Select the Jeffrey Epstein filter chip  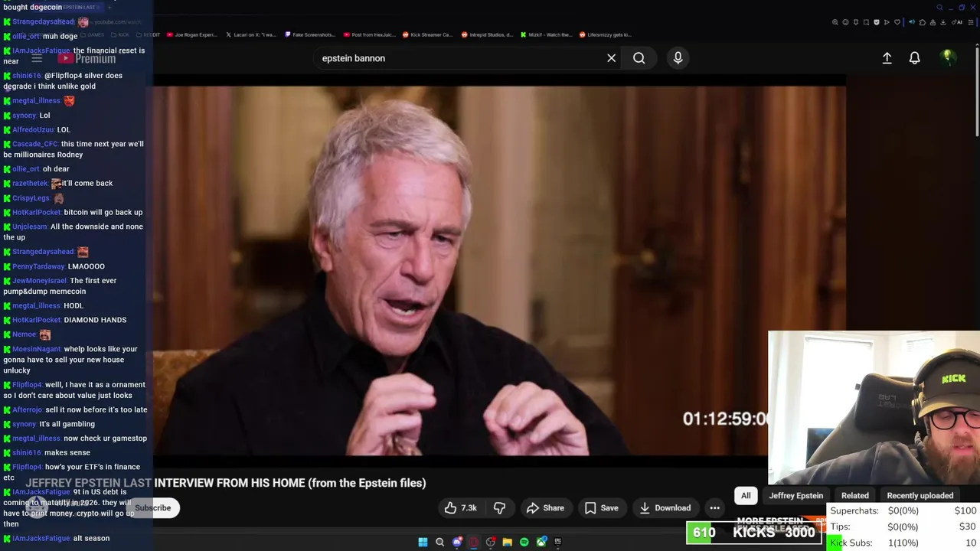(x=795, y=496)
